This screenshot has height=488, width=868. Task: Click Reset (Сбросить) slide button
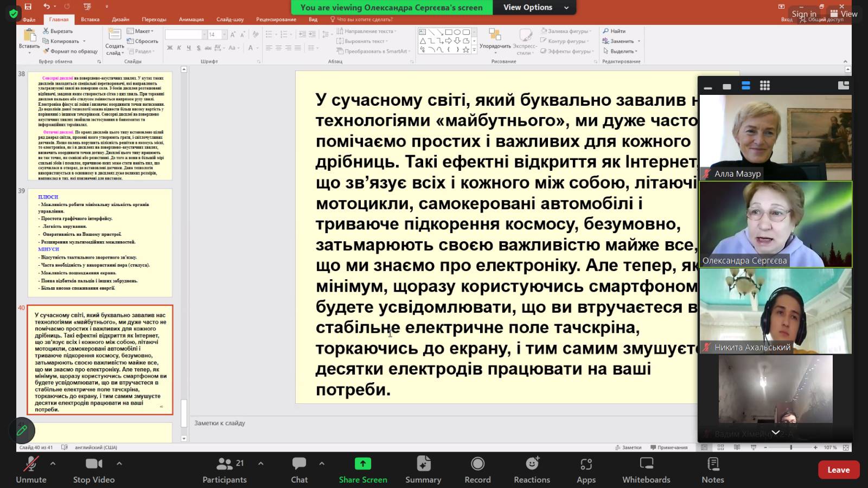pos(143,41)
